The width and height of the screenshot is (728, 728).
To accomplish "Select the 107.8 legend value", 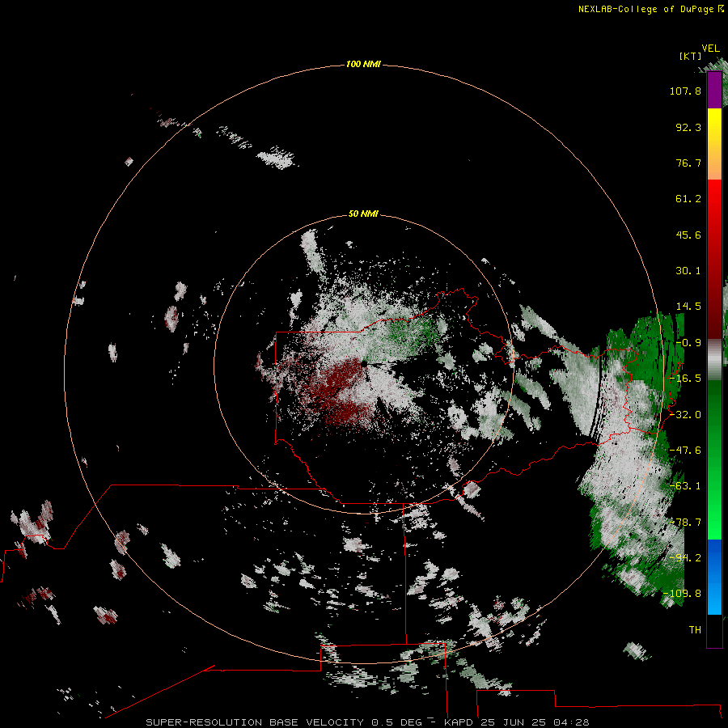I will click(x=685, y=91).
